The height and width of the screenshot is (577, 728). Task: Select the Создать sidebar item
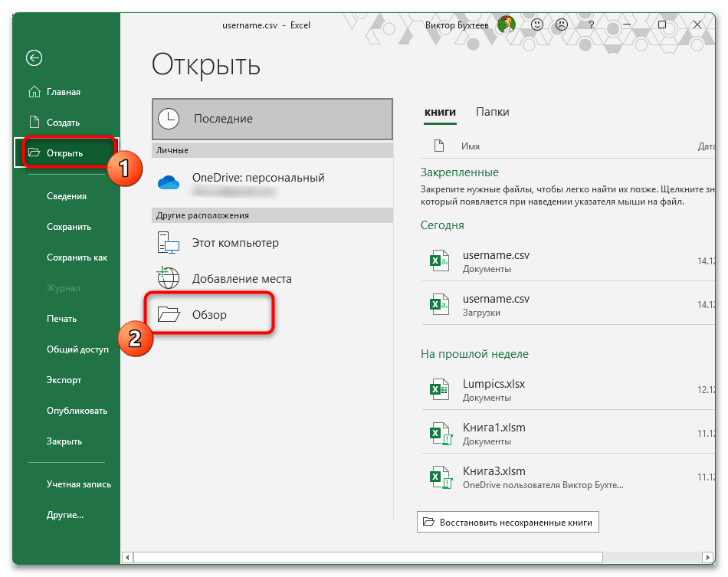pyautogui.click(x=67, y=123)
